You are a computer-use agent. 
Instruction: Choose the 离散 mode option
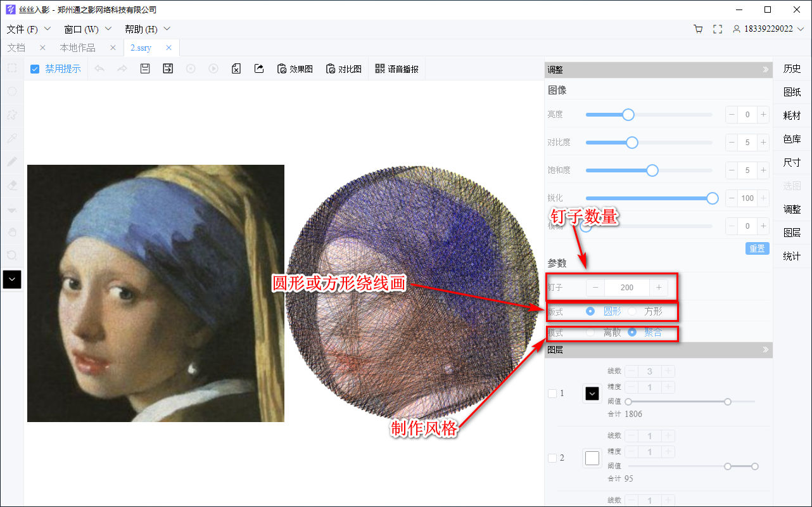590,333
